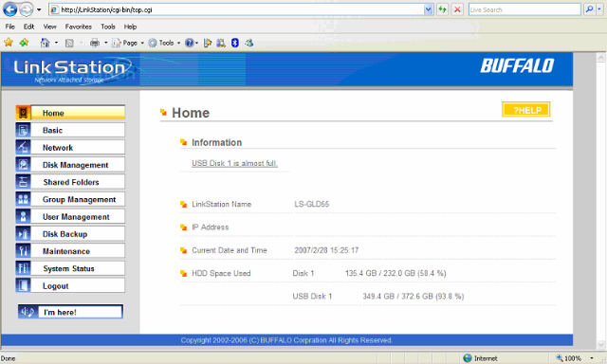Open the Edit menu
This screenshot has width=607, height=364.
(28, 27)
